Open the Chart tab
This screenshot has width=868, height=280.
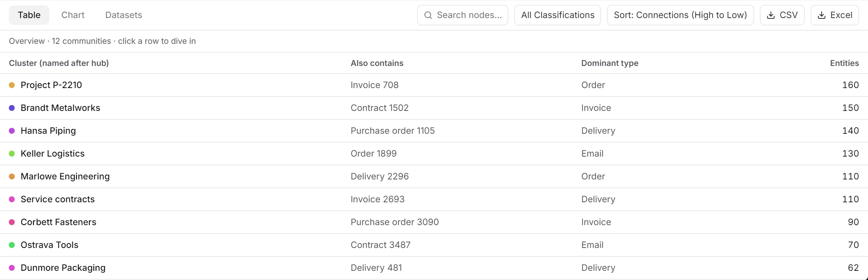click(73, 15)
